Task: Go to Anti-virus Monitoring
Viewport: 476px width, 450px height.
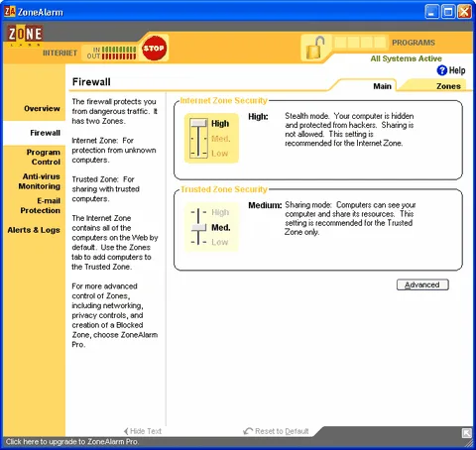Action: pyautogui.click(x=40, y=181)
